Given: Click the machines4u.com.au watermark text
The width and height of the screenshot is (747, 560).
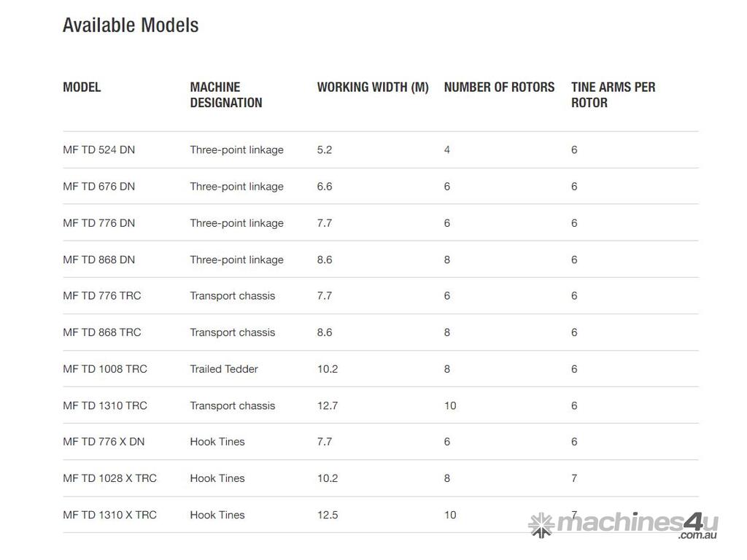Looking at the screenshot, I should (x=638, y=524).
